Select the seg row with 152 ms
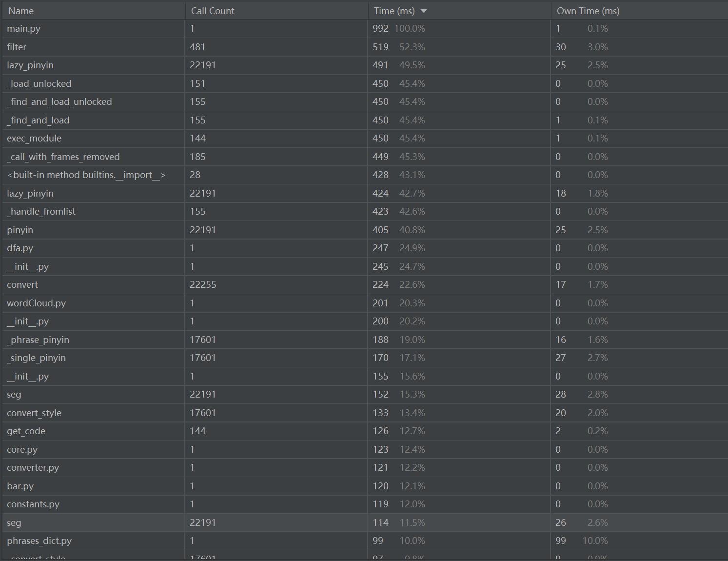 pos(365,395)
